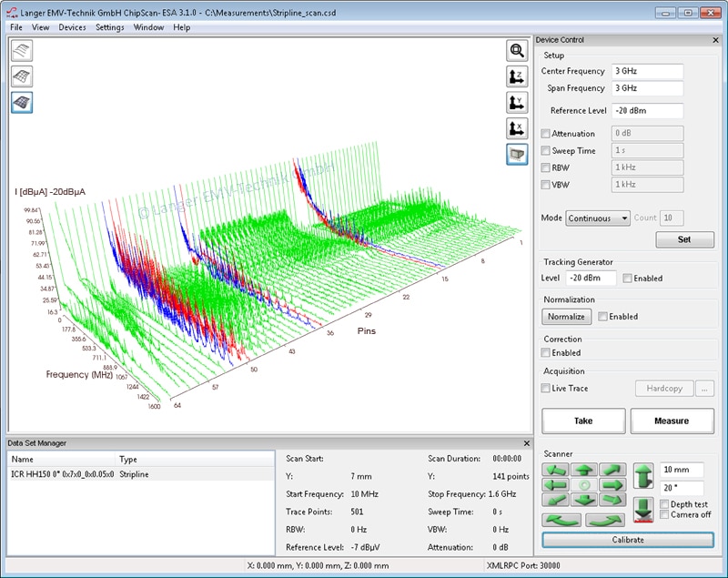This screenshot has height=578, width=728.
Task: Click the Center Frequency input field
Action: click(647, 71)
